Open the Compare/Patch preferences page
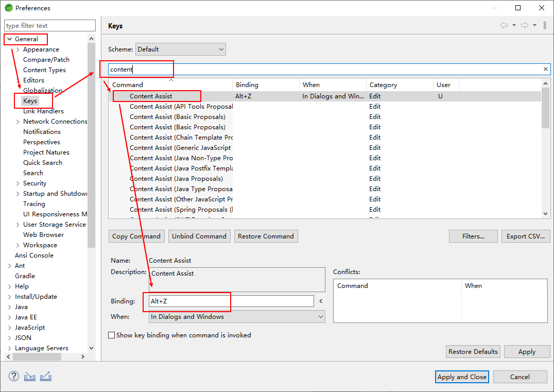554x392 pixels. coord(46,60)
